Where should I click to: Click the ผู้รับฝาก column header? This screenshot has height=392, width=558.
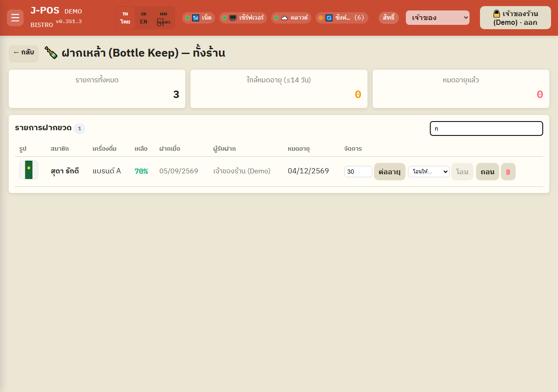point(225,149)
